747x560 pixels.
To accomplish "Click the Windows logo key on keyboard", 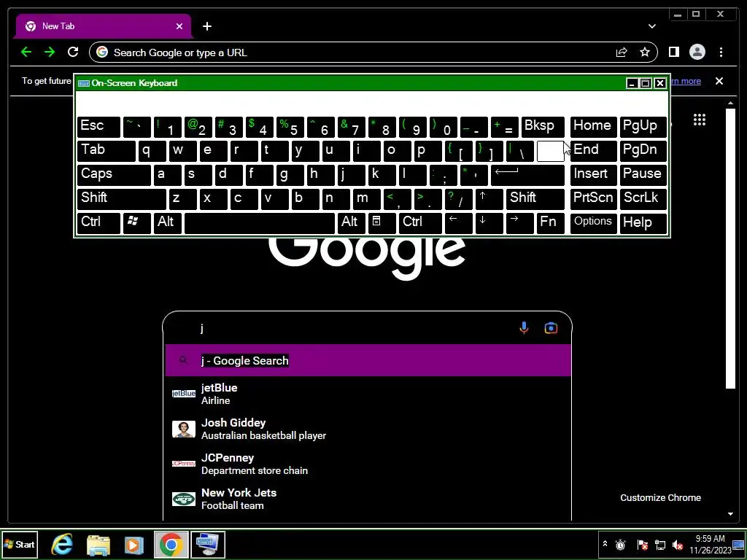I will click(x=136, y=222).
